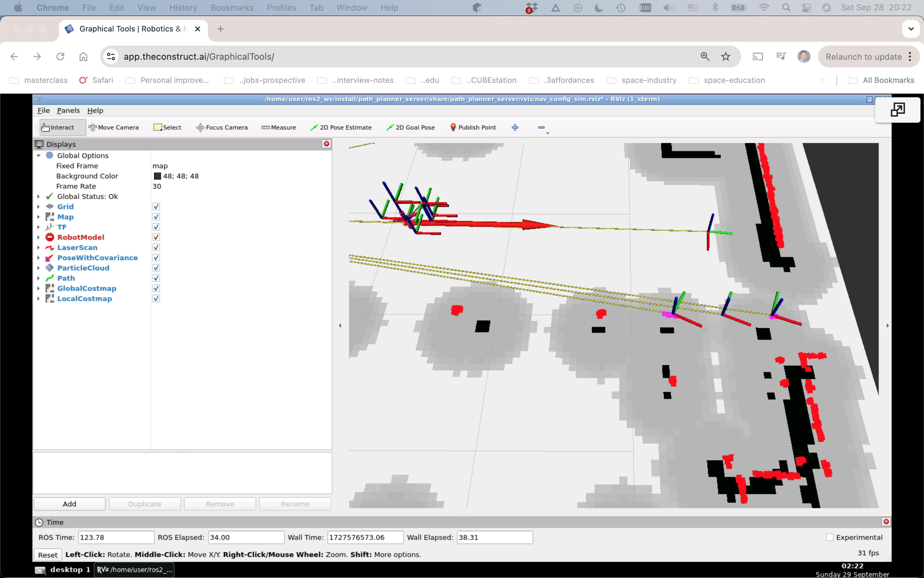Screen dimensions: 924x578
Task: Toggle the TF display checkbox
Action: tap(156, 227)
